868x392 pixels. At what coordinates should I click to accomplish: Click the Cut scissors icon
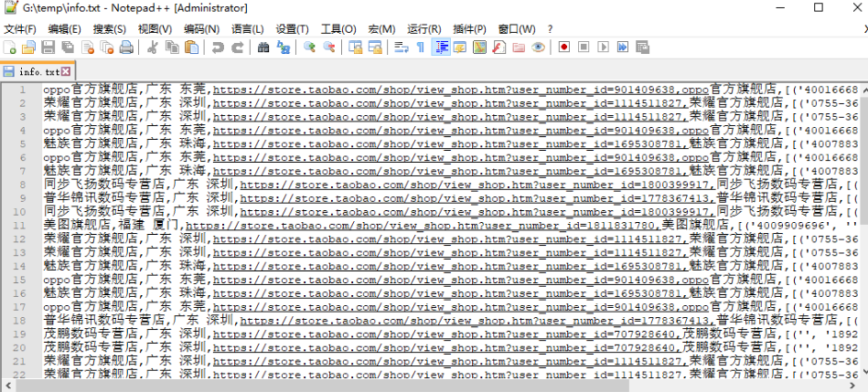pyautogui.click(x=152, y=48)
